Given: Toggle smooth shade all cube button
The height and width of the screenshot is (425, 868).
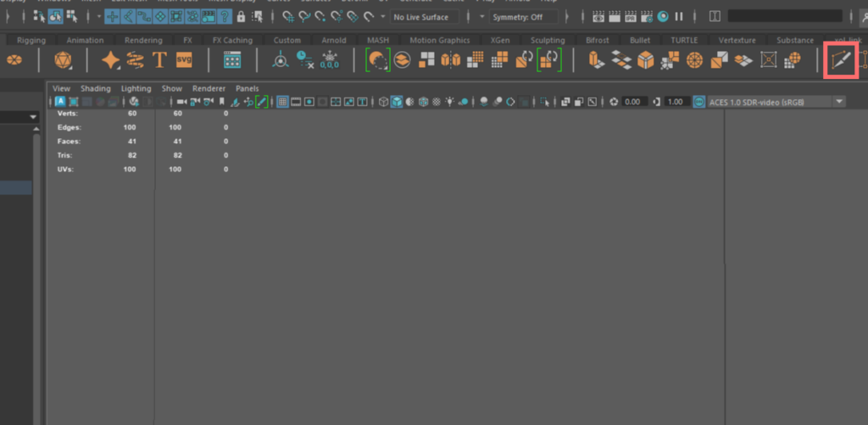Looking at the screenshot, I should point(397,102).
